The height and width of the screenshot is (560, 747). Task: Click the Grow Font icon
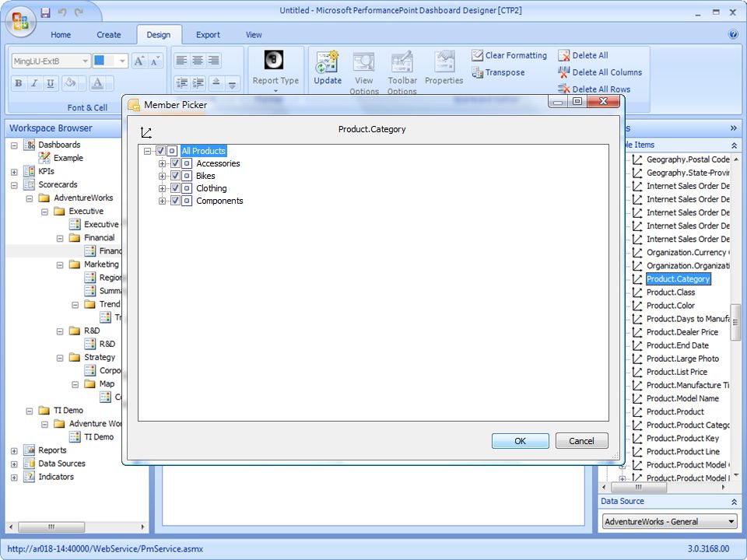click(x=139, y=61)
